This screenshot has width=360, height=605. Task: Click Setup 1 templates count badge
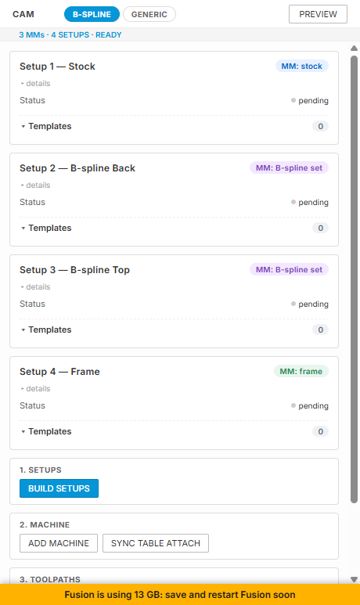[320, 126]
